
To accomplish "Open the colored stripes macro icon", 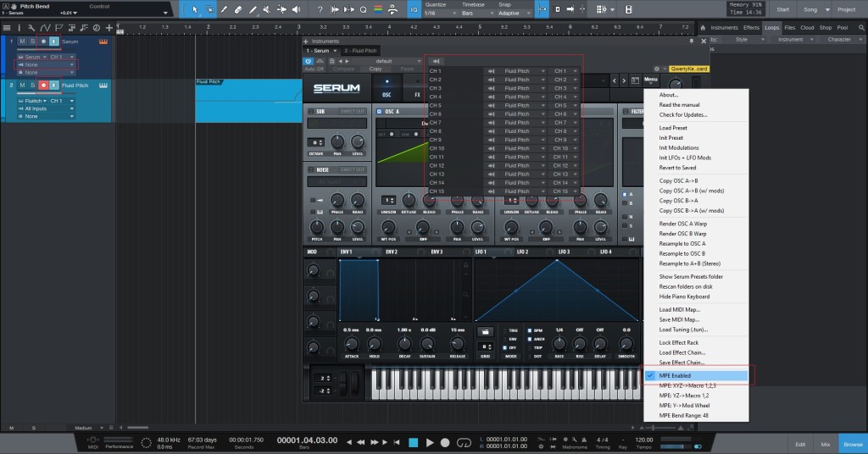I will pyautogui.click(x=378, y=9).
